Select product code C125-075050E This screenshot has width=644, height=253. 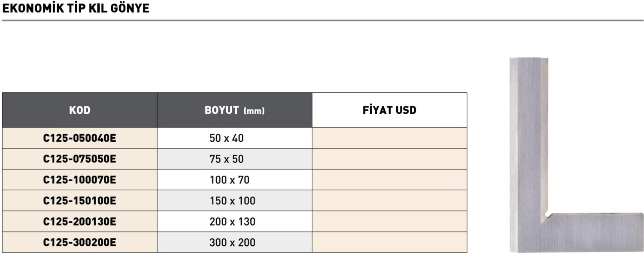(80, 159)
